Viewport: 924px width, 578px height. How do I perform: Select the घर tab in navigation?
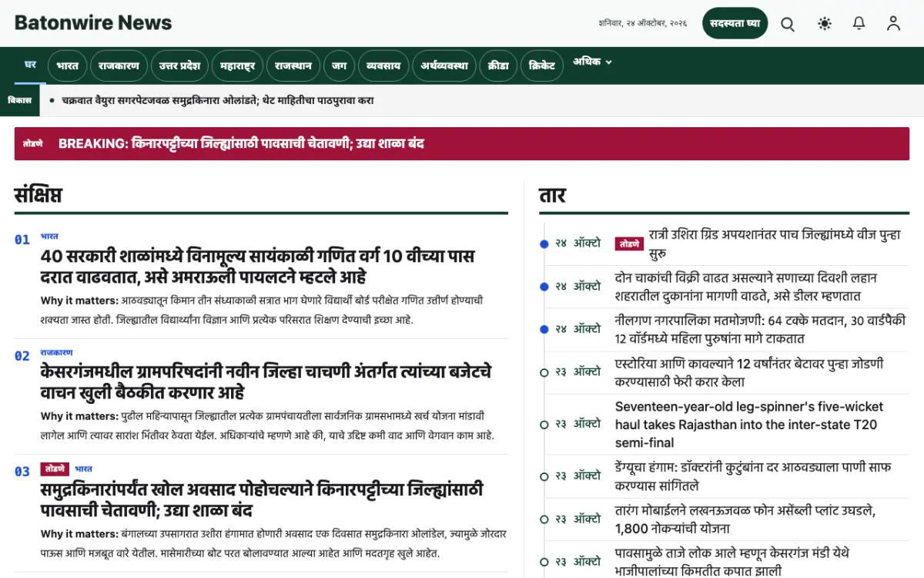31,66
